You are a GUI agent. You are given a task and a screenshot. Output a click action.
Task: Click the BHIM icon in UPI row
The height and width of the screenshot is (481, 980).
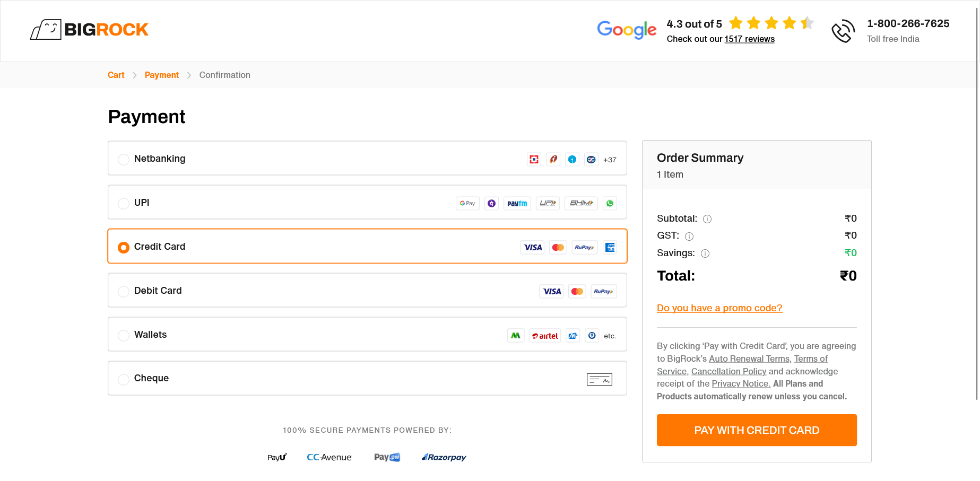(582, 204)
